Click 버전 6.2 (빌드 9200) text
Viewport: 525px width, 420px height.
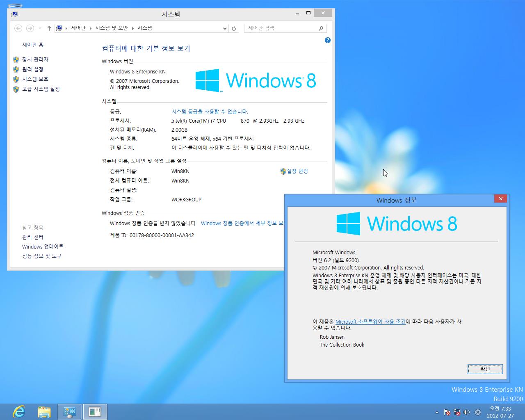[336, 260]
